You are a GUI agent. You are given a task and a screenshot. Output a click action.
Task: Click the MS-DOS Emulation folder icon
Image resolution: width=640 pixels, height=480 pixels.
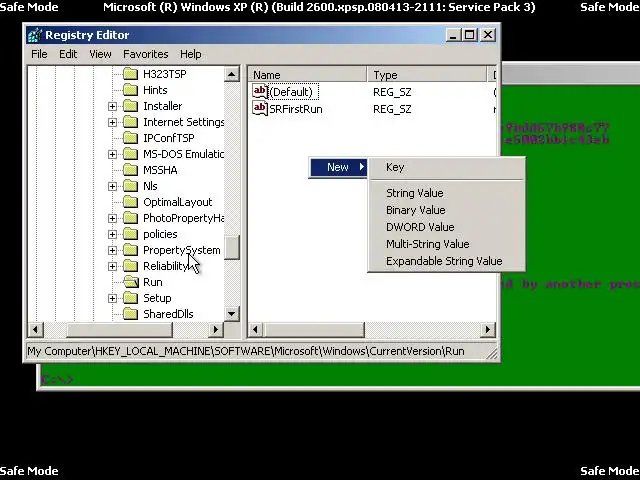(x=131, y=154)
